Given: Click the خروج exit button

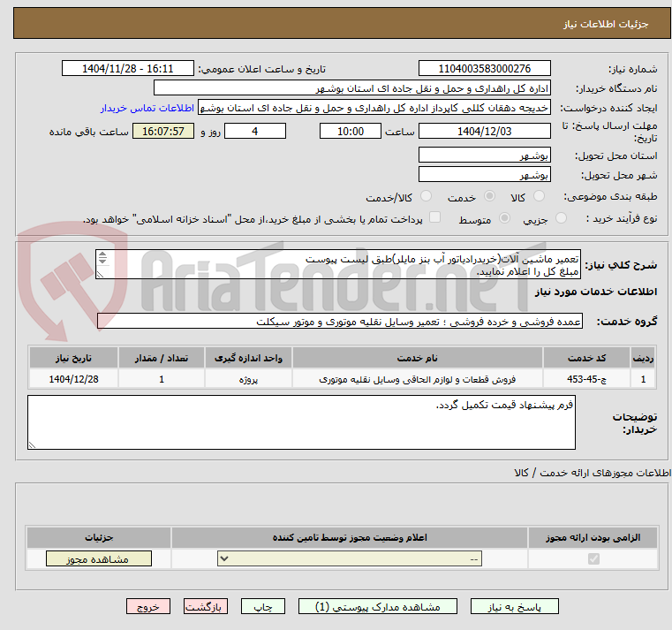Looking at the screenshot, I should tap(148, 607).
